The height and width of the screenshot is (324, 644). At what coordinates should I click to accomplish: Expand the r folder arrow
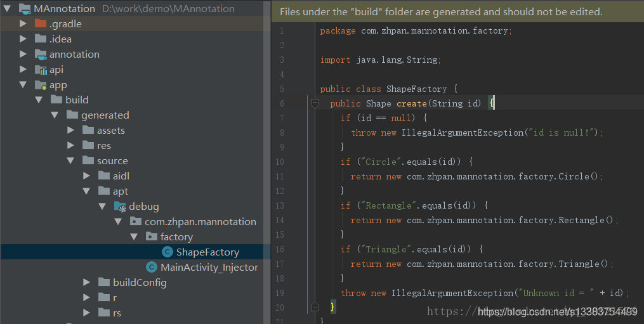(x=86, y=297)
